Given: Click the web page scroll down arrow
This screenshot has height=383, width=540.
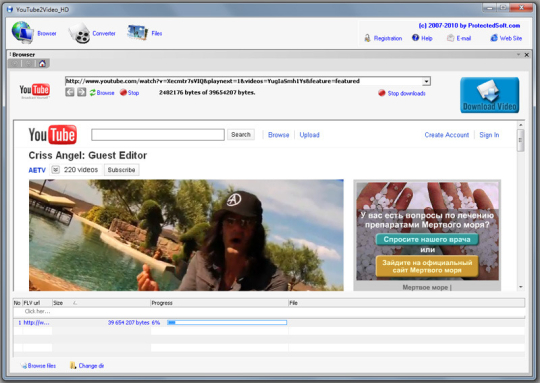Looking at the screenshot, I should click(521, 287).
